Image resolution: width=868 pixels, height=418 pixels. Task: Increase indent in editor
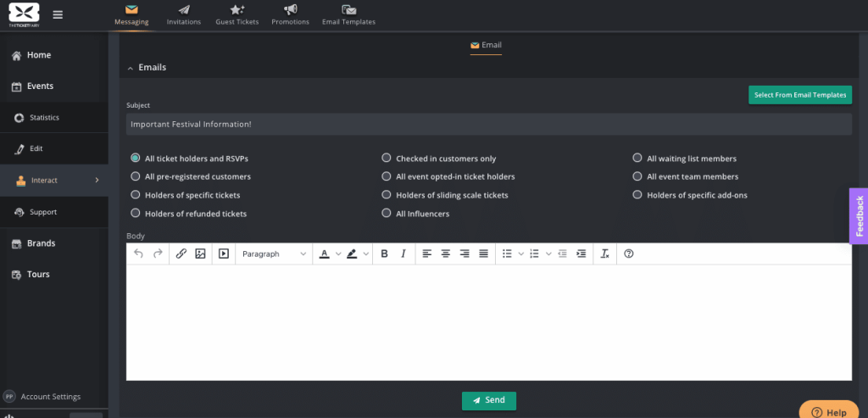581,254
